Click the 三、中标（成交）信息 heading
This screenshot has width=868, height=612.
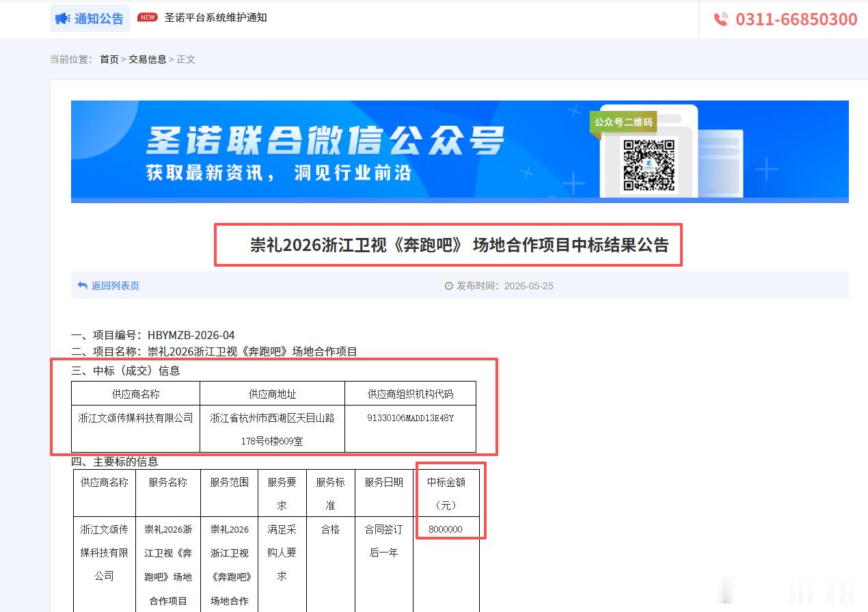tap(126, 371)
